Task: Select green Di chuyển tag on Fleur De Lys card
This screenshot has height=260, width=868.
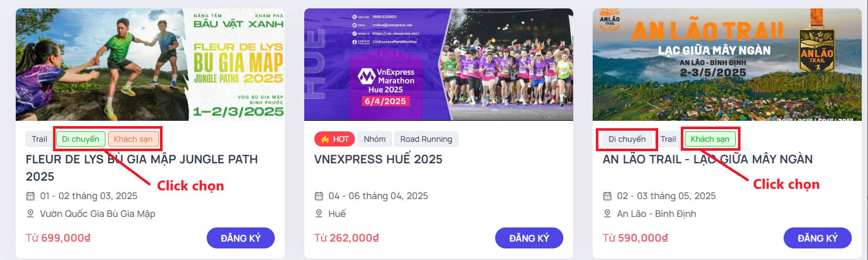Action: 81,139
